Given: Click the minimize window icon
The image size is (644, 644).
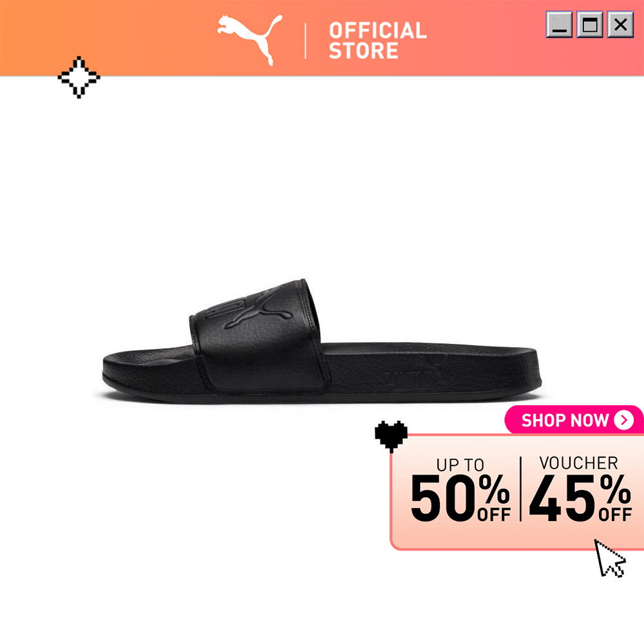Looking at the screenshot, I should click(559, 24).
